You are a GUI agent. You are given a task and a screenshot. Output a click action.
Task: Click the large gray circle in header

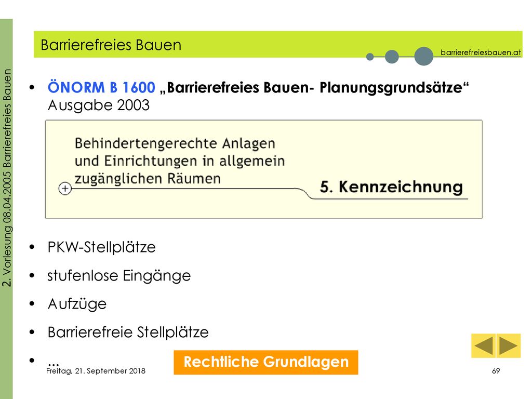pos(424,56)
